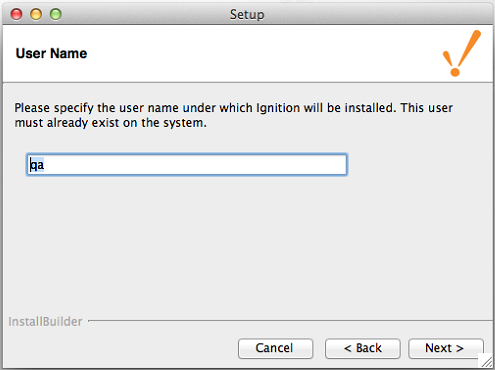Click the Setup title in title bar

click(x=247, y=15)
